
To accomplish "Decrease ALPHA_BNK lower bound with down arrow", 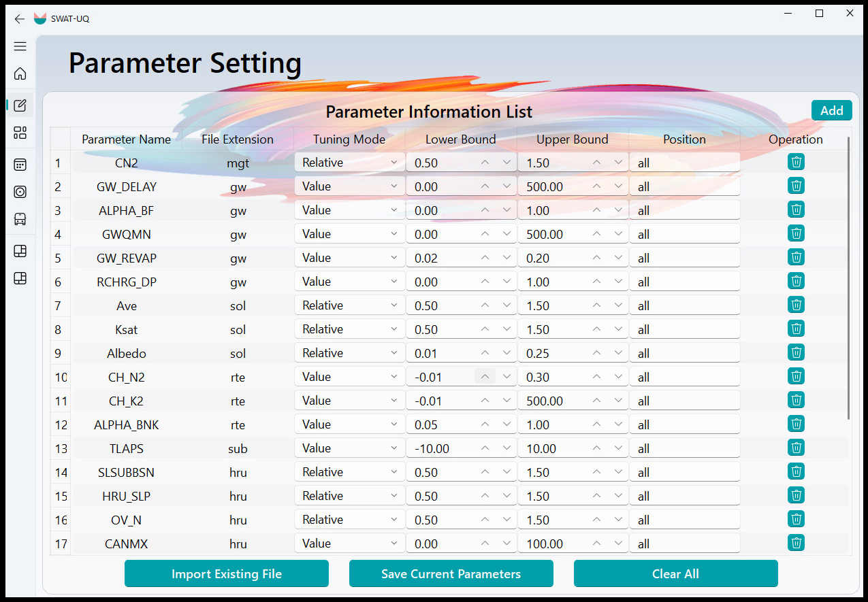I will tap(507, 424).
